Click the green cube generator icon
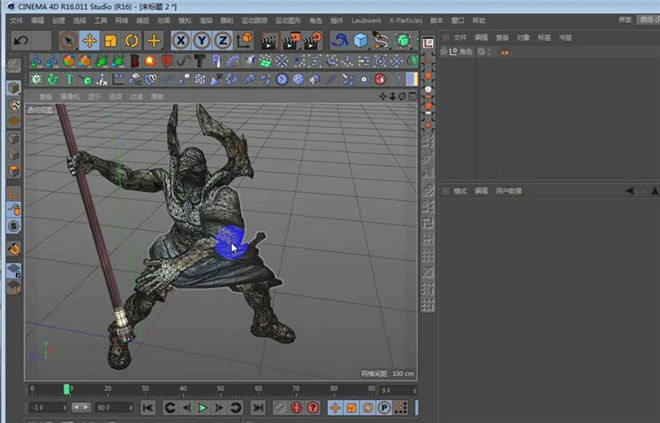Screen dimensions: 660x423 pos(403,40)
